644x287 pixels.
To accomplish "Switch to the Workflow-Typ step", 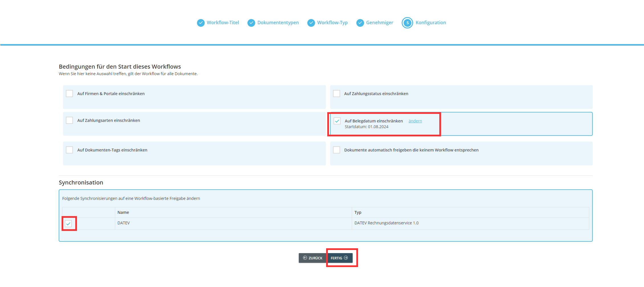I will (x=332, y=22).
